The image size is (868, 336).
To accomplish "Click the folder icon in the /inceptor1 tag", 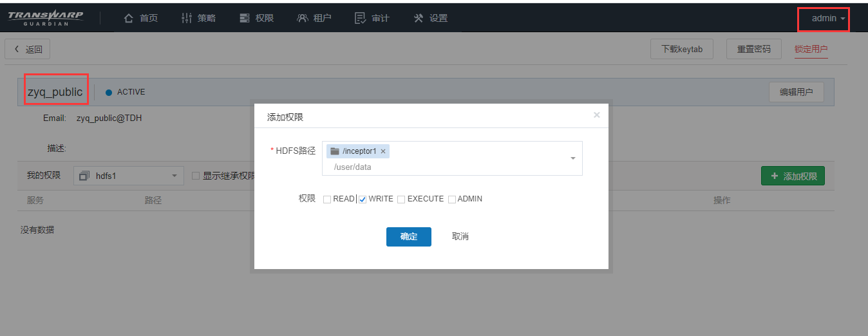I will click(335, 151).
